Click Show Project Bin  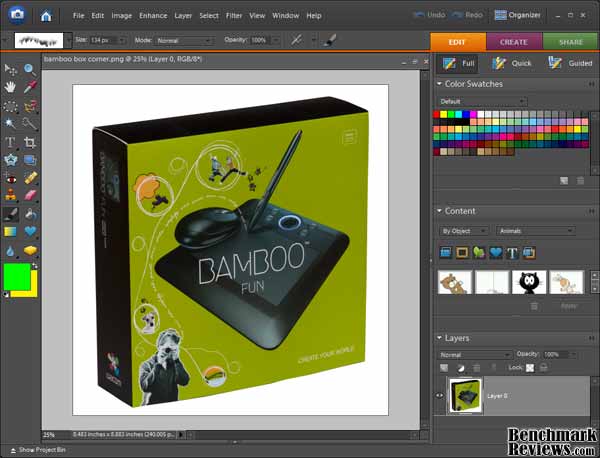[38, 450]
